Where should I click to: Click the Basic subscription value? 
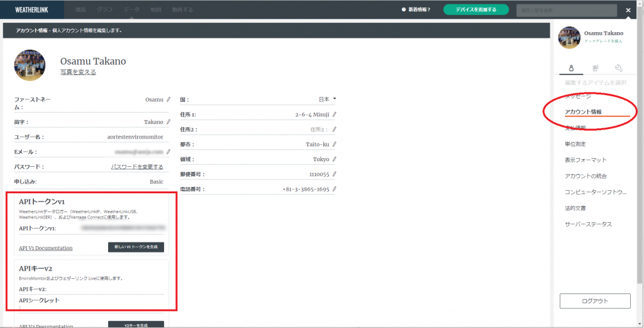pos(157,182)
